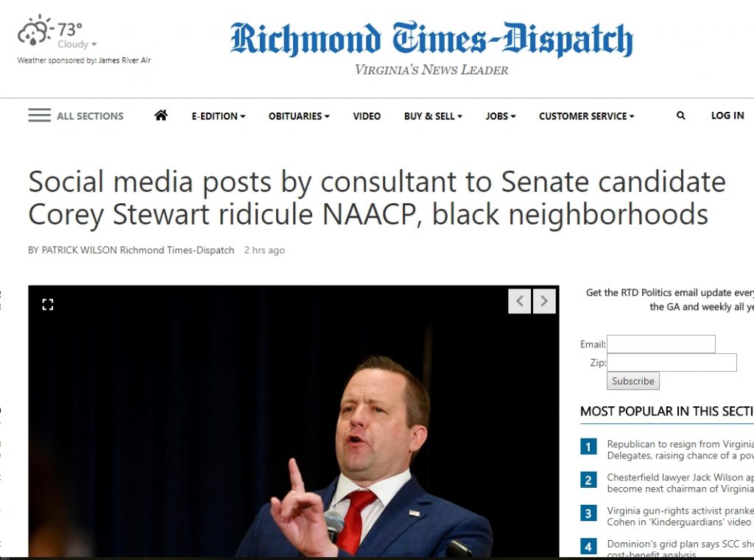Expand the Obituaries dropdown menu

click(299, 116)
